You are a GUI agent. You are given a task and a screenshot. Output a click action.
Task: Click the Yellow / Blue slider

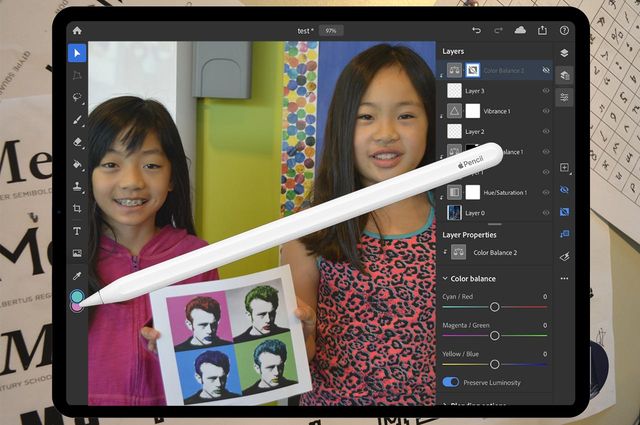pyautogui.click(x=494, y=364)
